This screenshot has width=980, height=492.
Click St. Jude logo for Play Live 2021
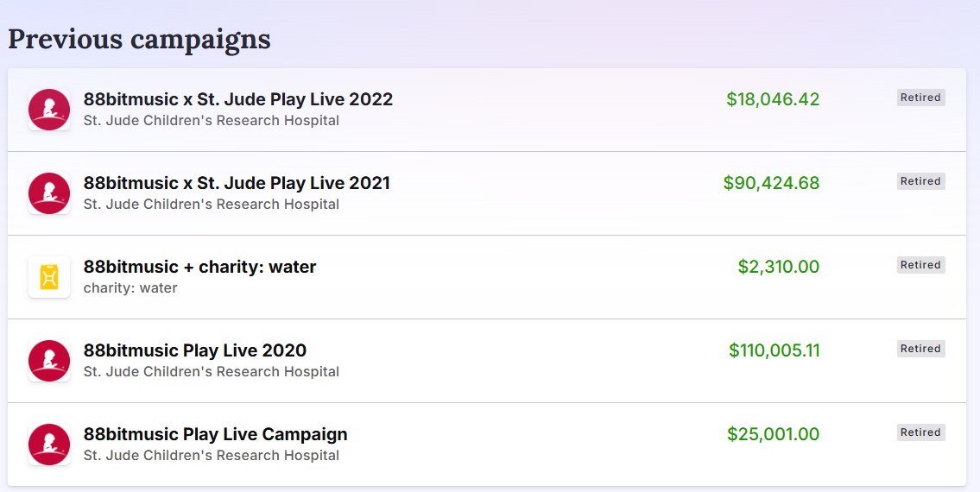pos(49,193)
